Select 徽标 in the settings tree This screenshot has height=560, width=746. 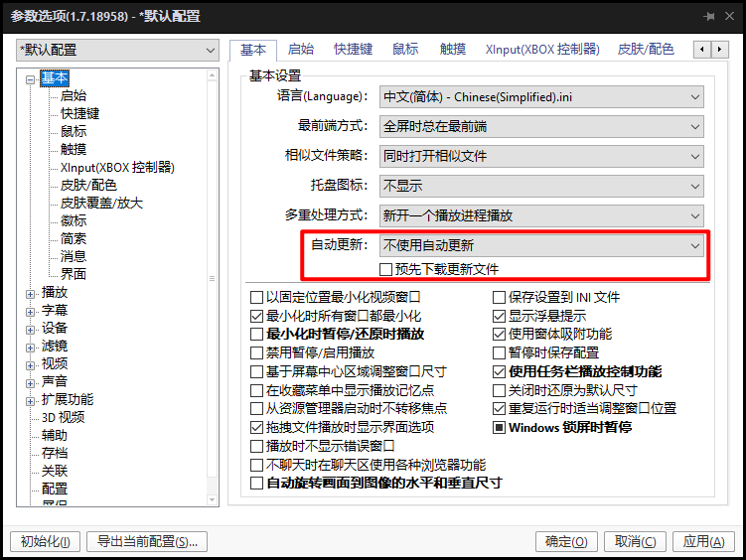(74, 221)
